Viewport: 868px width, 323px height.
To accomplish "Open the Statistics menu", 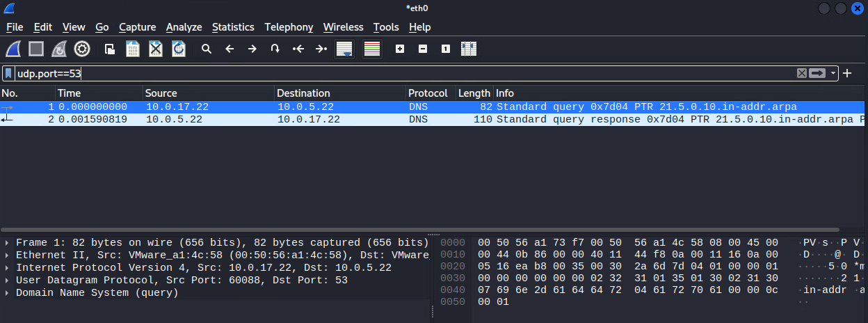I will [x=233, y=27].
